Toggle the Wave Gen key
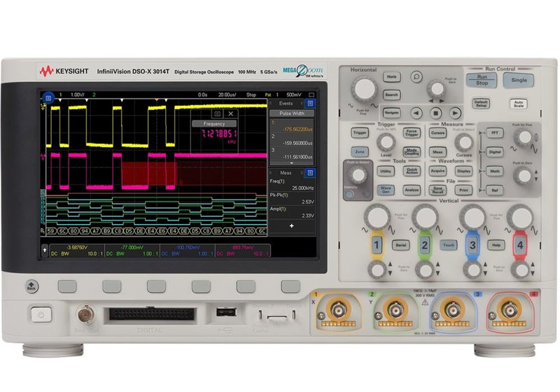 pyautogui.click(x=386, y=190)
